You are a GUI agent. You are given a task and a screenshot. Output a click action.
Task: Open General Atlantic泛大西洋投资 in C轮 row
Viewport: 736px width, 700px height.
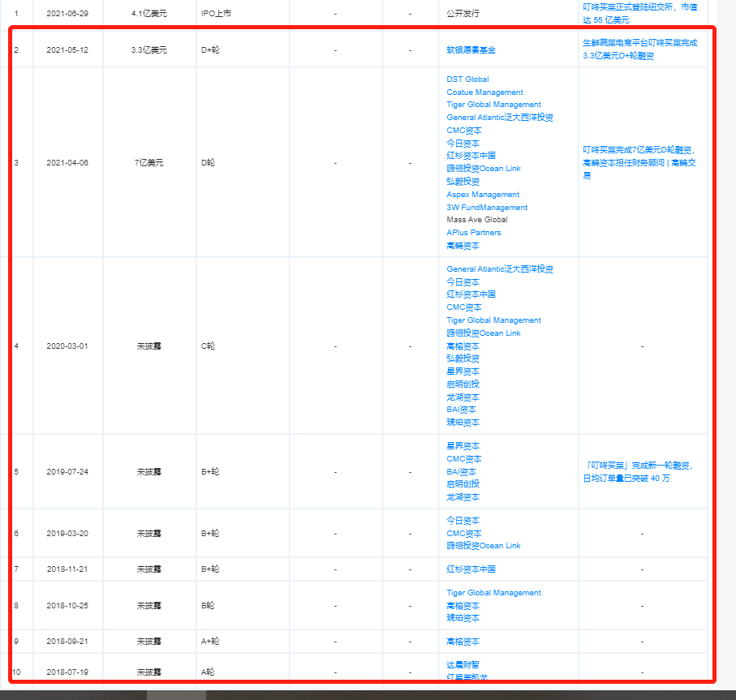(x=499, y=269)
